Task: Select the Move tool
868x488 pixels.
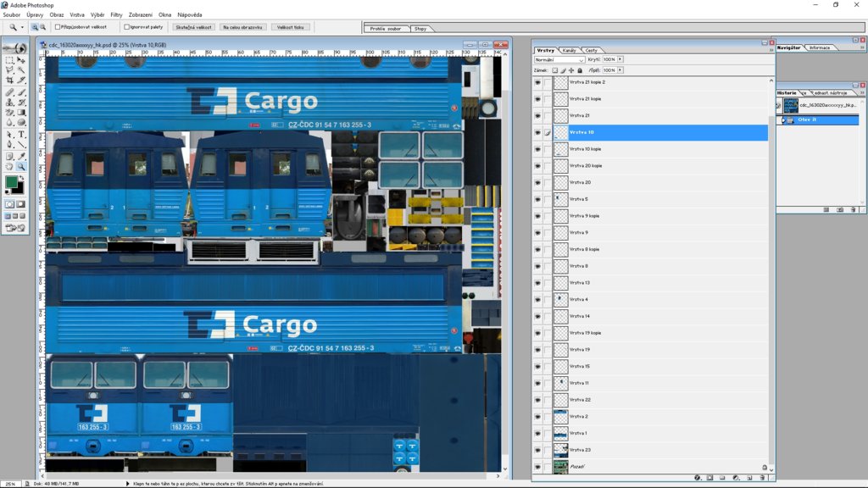Action: (21, 60)
